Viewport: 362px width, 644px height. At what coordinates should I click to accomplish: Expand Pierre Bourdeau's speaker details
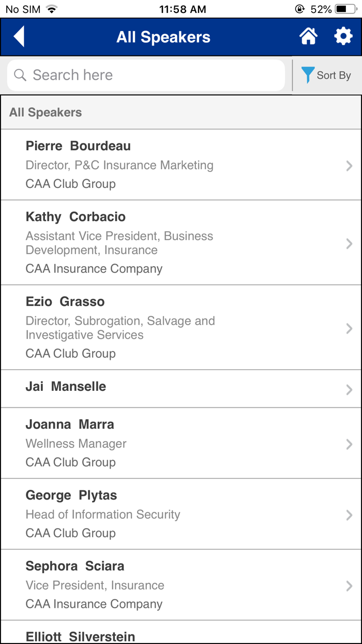349,166
